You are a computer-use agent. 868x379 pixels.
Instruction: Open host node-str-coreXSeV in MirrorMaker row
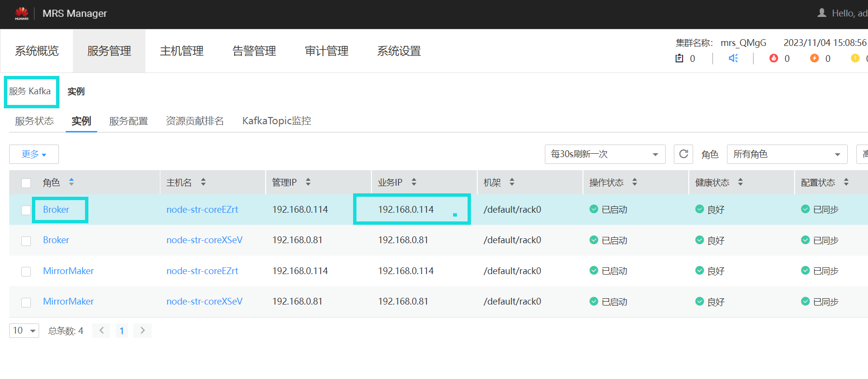(204, 301)
